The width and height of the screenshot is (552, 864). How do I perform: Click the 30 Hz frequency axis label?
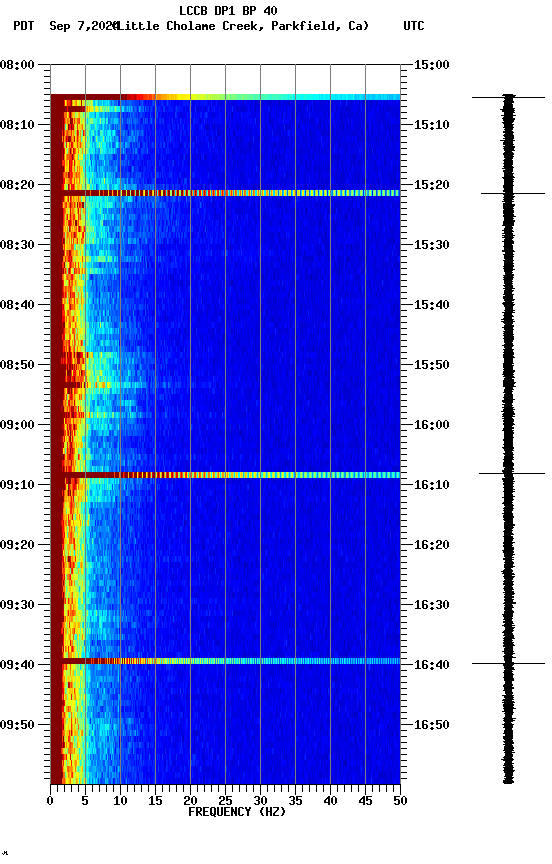click(x=260, y=801)
